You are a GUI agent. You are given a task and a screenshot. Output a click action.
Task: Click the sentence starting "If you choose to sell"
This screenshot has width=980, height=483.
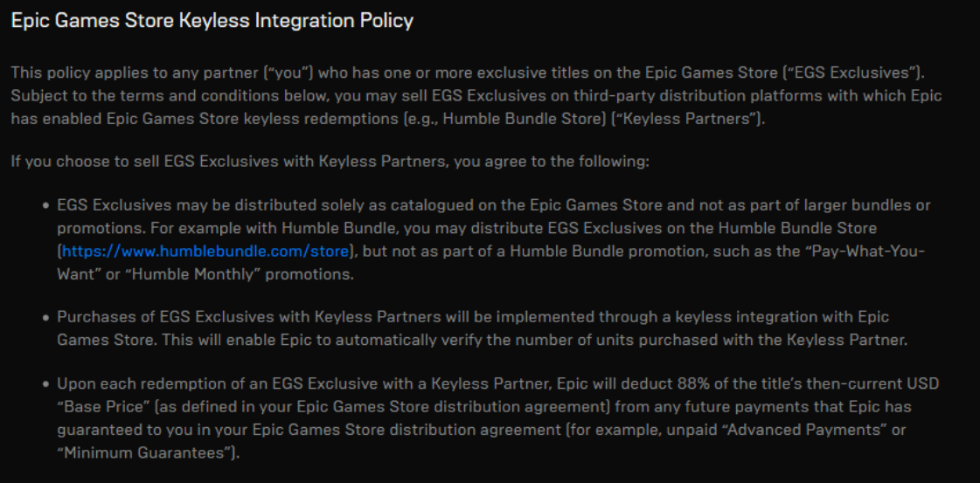pos(330,162)
